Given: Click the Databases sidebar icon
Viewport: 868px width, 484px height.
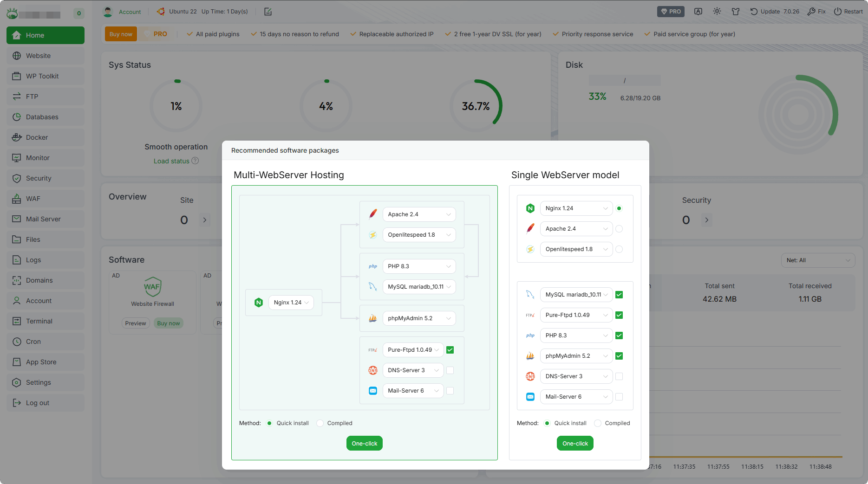Looking at the screenshot, I should 17,117.
